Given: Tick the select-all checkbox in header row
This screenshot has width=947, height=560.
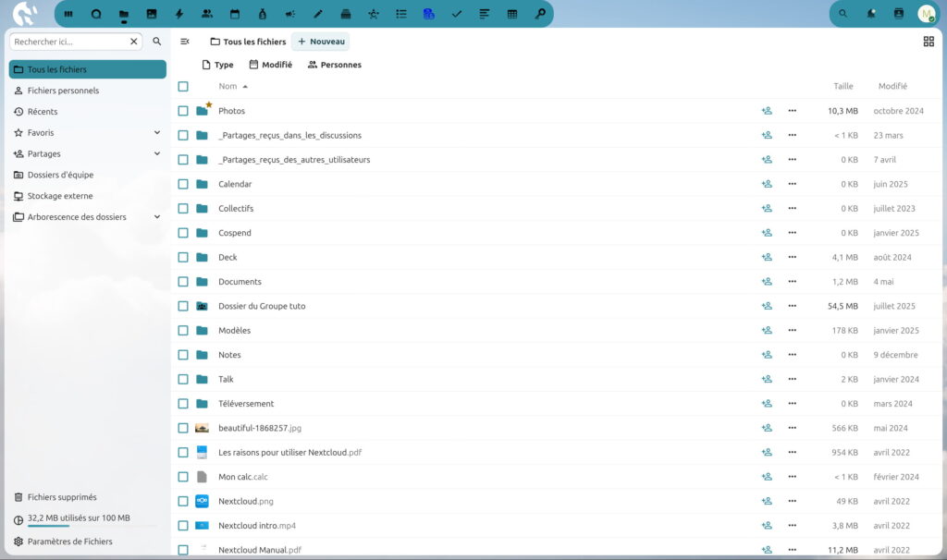Looking at the screenshot, I should coord(183,86).
